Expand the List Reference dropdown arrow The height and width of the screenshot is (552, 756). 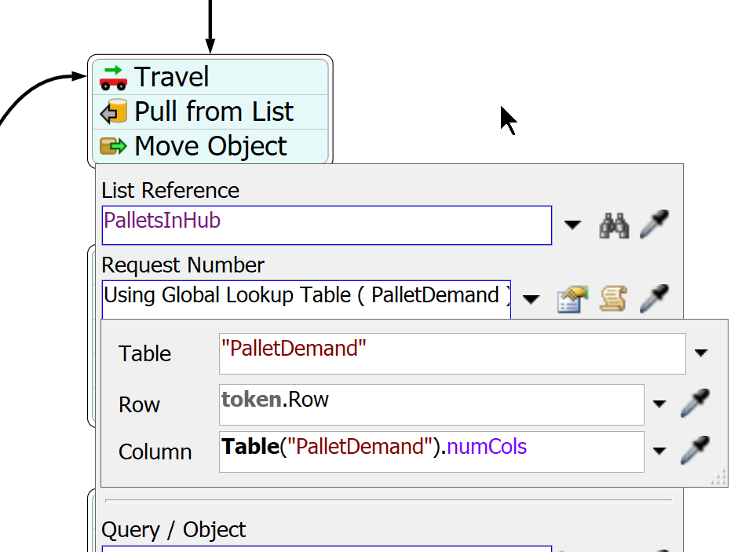[573, 226]
